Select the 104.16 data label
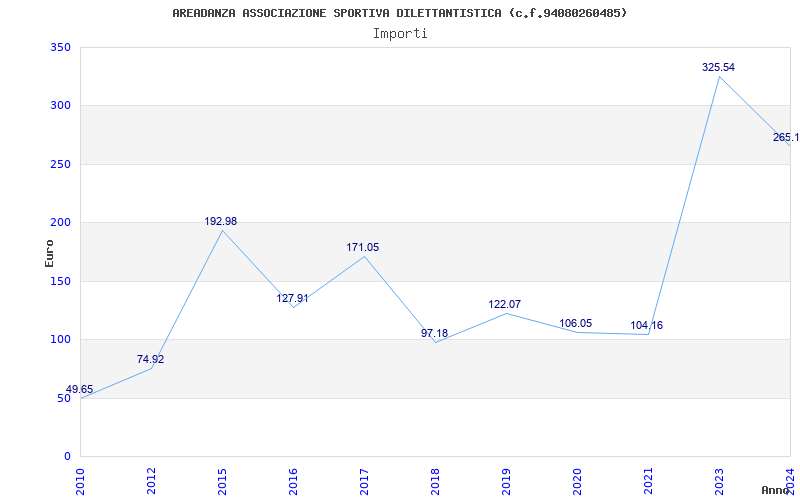Screen dimensions: 800x500 (646, 325)
